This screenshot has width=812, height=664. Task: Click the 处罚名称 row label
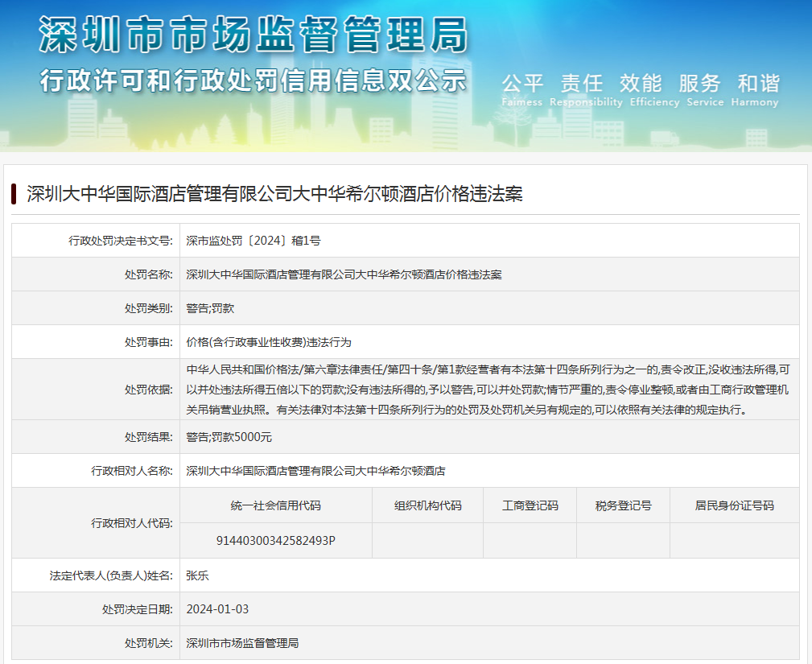(x=149, y=274)
